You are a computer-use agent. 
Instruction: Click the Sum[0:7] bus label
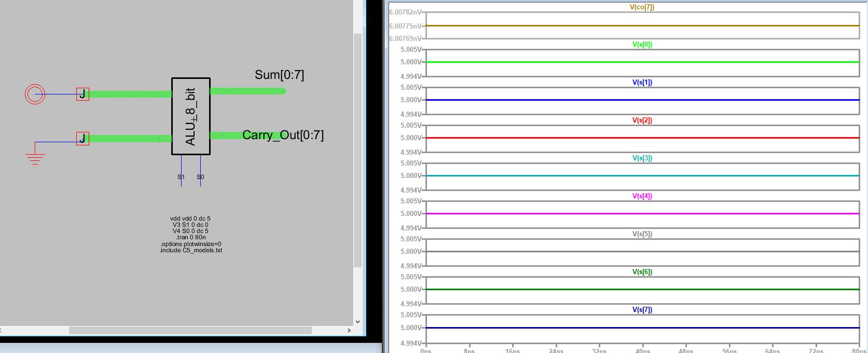tap(279, 75)
